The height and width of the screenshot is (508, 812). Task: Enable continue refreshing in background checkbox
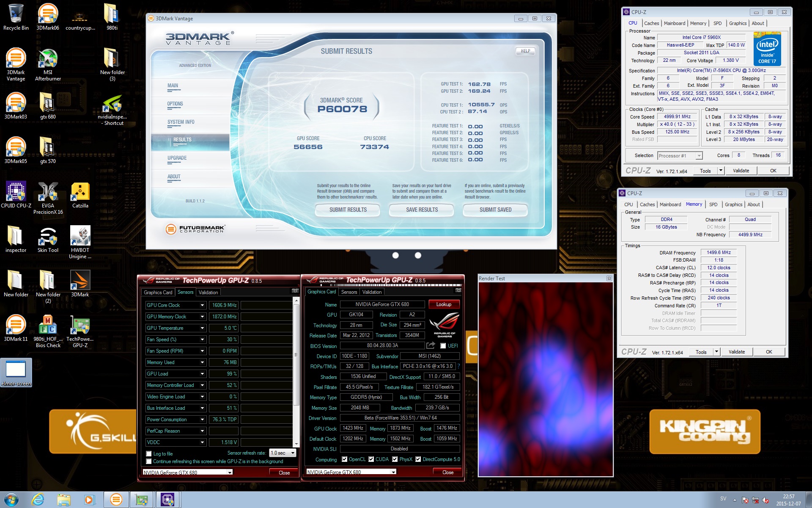tap(148, 461)
